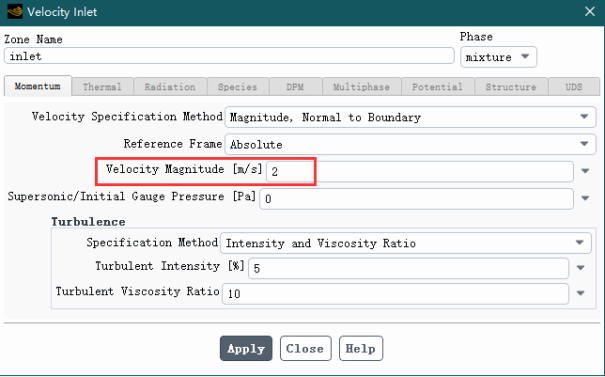Click the Fluent logo icon in title bar
Screen dimensions: 605x377
click(x=15, y=12)
